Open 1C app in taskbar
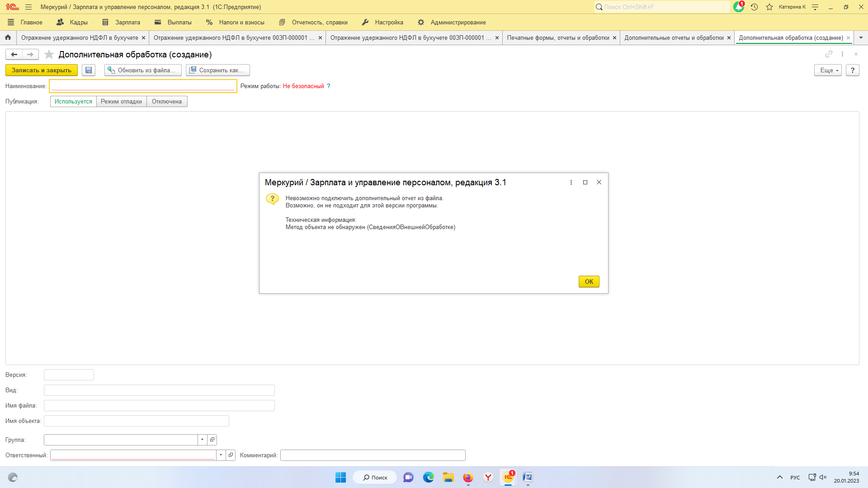Image resolution: width=868 pixels, height=488 pixels. 508,477
